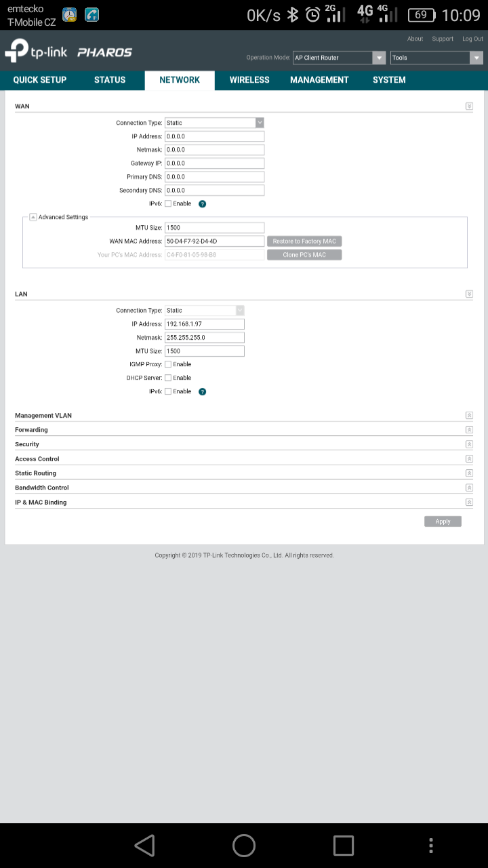Screen dimensions: 488x868
Task: Open the Operation Mode dropdown
Action: (339, 58)
